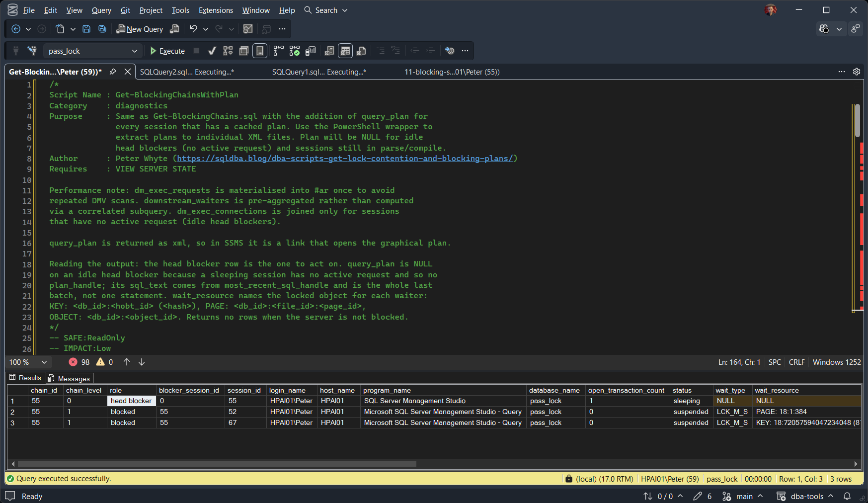868x503 pixels.
Task: Click CRLF line ending indicator
Action: pos(796,362)
